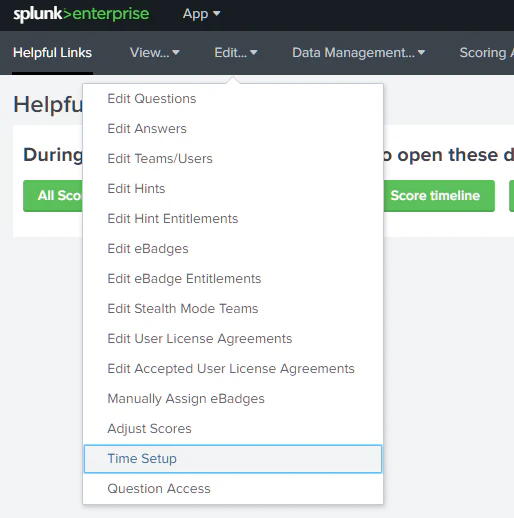Select the Helpful Links tab
Viewport: 514px width, 518px height.
52,53
